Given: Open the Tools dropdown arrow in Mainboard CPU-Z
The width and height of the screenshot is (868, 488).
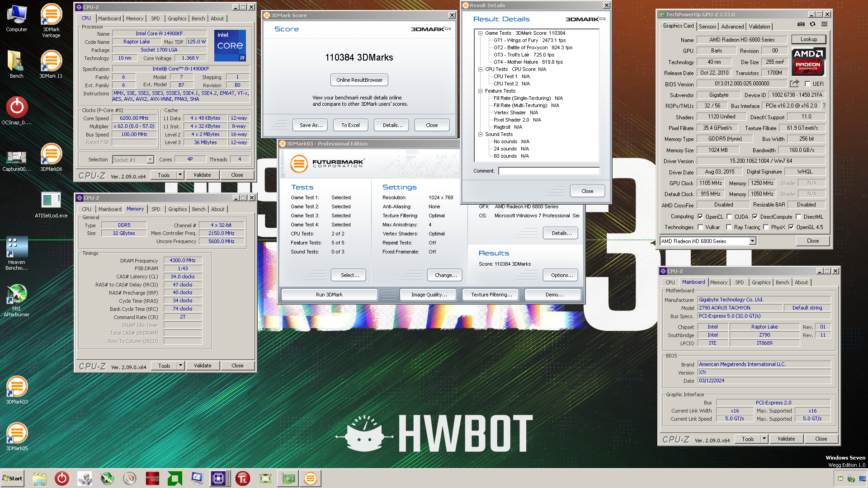Looking at the screenshot, I should point(764,439).
